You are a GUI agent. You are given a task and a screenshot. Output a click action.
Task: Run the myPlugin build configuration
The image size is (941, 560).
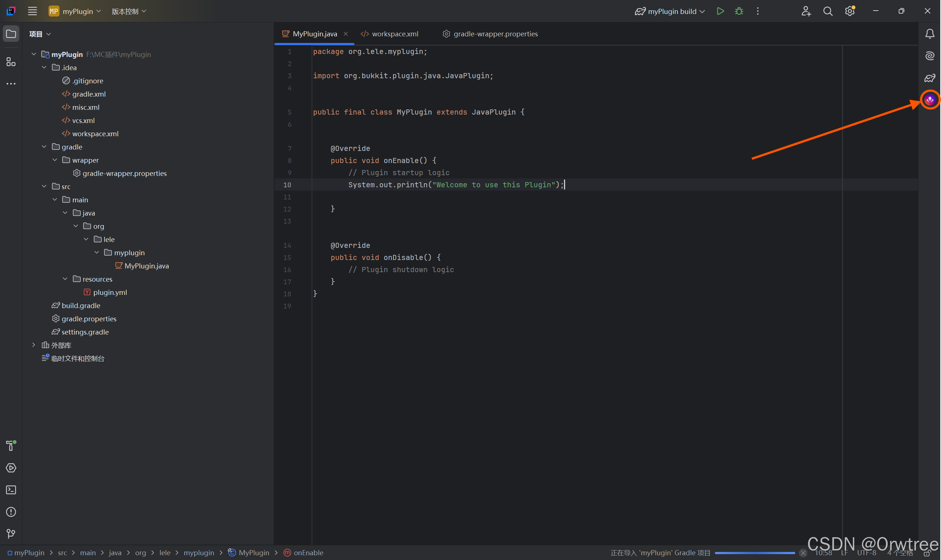pyautogui.click(x=720, y=11)
